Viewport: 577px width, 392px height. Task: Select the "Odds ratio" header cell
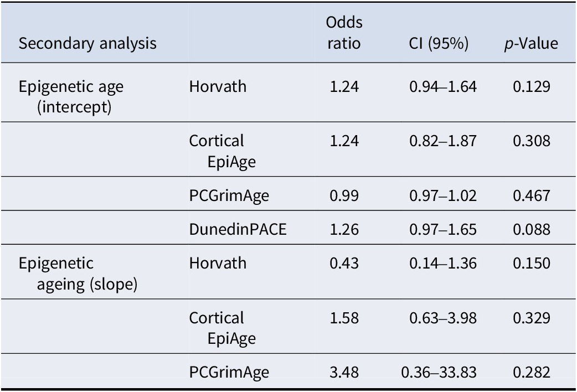[344, 33]
